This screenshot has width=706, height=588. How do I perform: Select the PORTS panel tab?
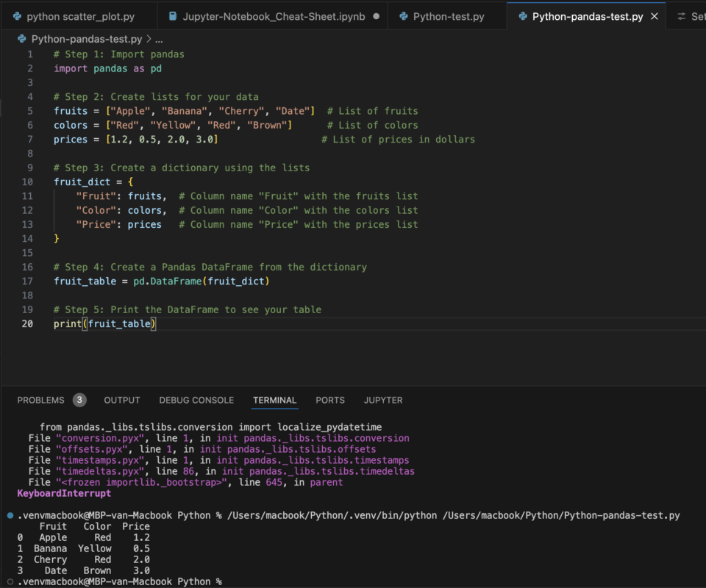(x=330, y=400)
